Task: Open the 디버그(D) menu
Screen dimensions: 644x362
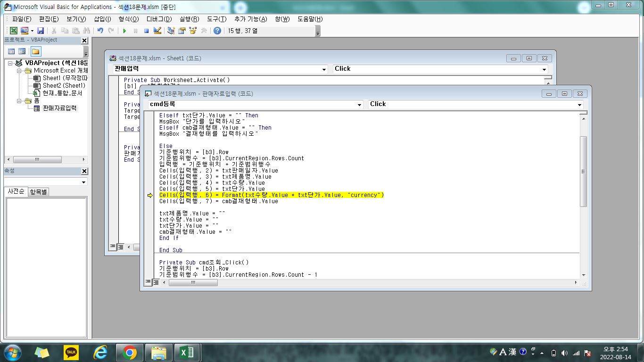Action: point(159,19)
